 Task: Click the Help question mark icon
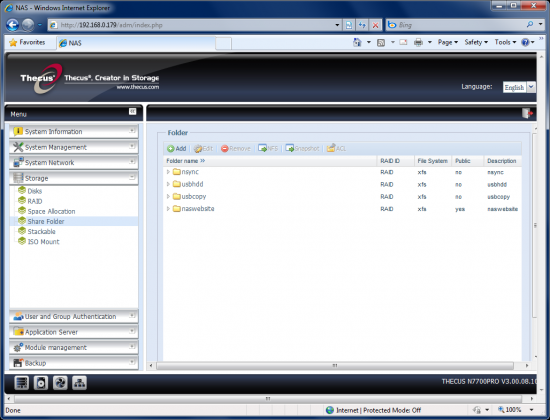pyautogui.click(x=525, y=42)
